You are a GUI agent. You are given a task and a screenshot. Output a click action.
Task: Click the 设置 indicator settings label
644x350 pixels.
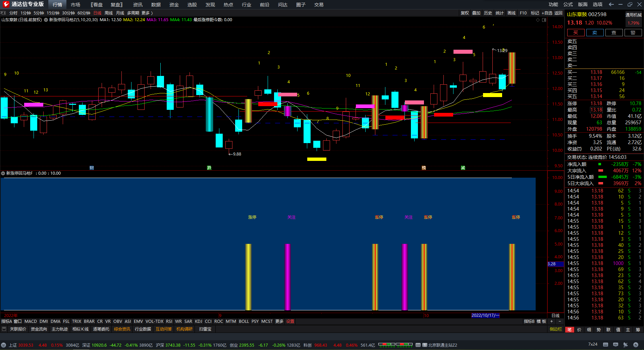click(x=290, y=321)
